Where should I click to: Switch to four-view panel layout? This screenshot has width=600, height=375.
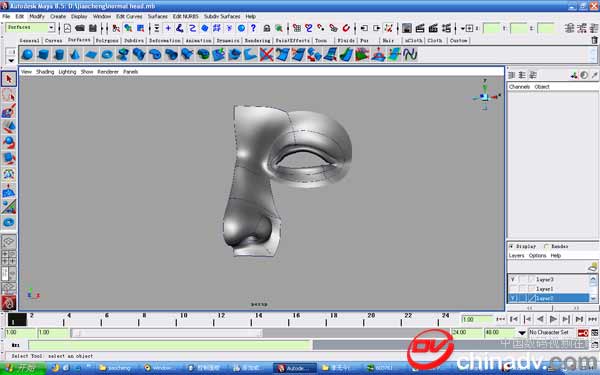pyautogui.click(x=9, y=257)
